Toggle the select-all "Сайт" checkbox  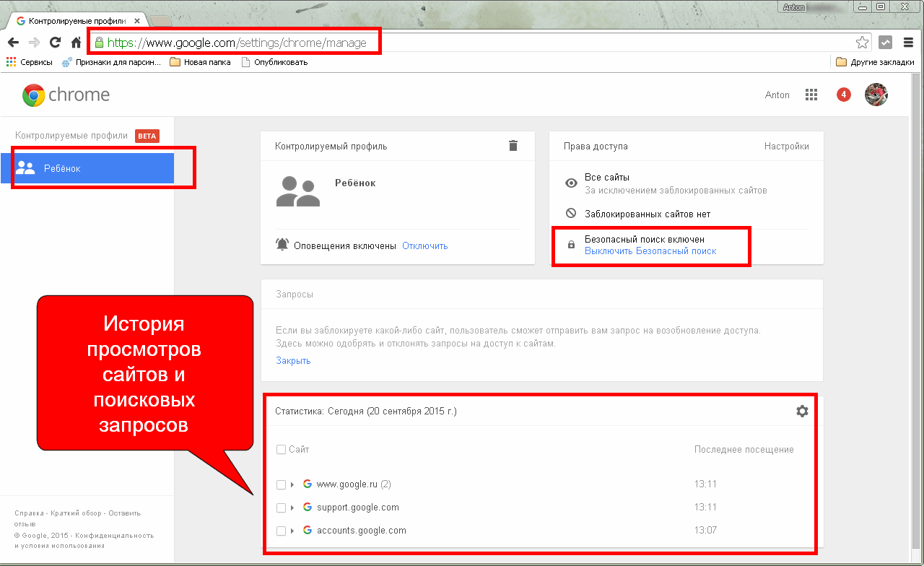(282, 450)
